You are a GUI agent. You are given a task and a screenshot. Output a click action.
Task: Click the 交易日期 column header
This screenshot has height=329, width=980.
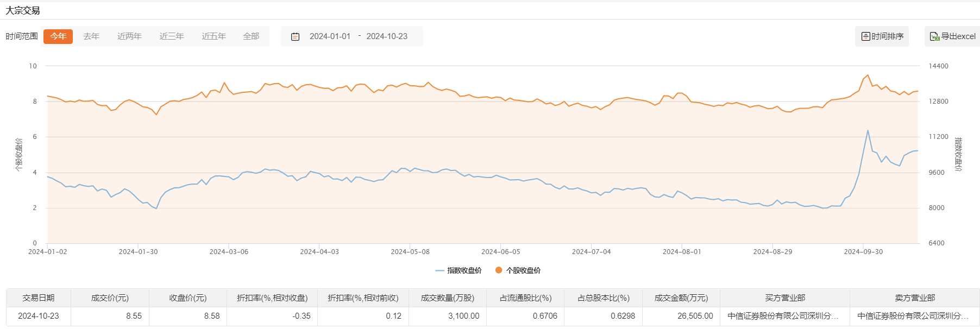39,298
